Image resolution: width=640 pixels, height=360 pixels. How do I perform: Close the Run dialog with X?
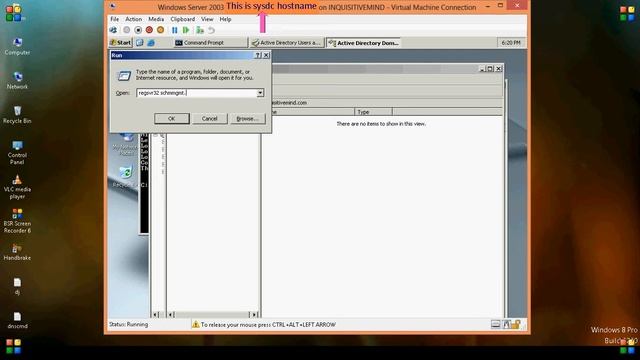tap(266, 55)
